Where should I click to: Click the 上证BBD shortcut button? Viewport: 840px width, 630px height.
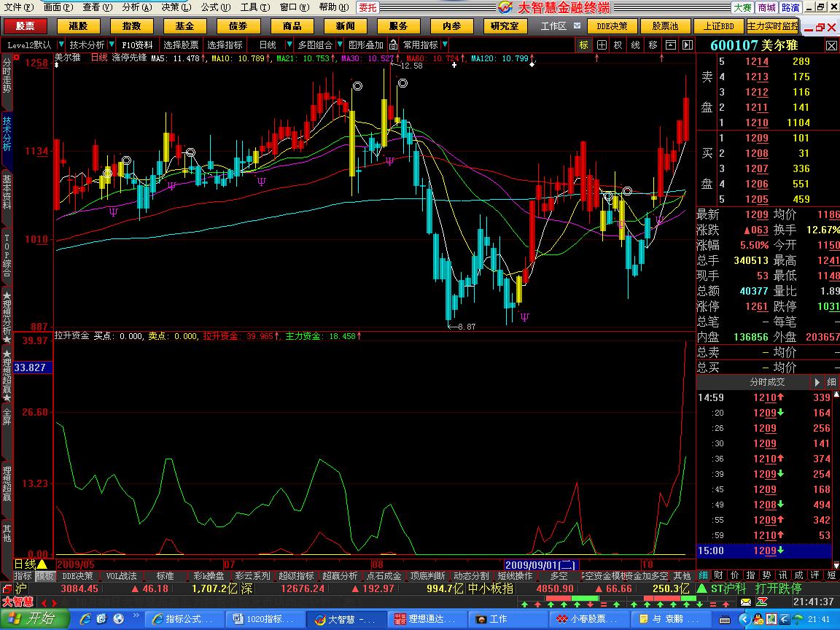pyautogui.click(x=718, y=26)
